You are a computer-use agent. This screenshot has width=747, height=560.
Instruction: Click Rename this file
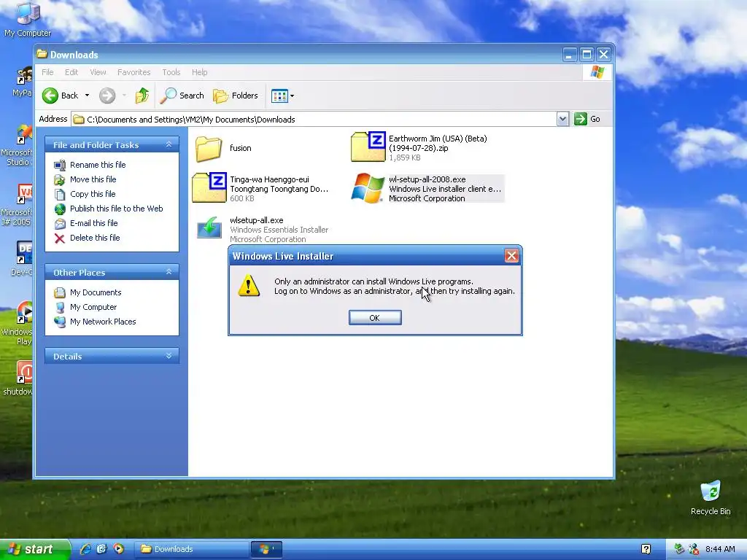(98, 165)
